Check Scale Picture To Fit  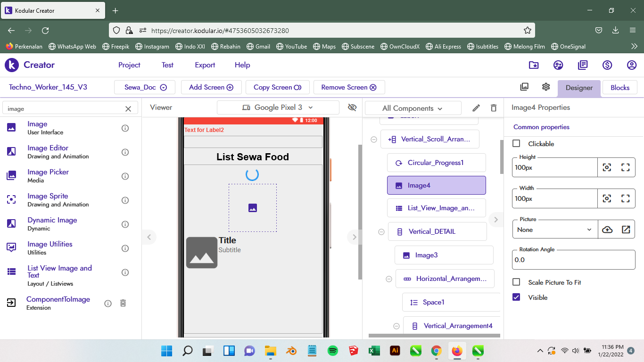pyautogui.click(x=516, y=282)
